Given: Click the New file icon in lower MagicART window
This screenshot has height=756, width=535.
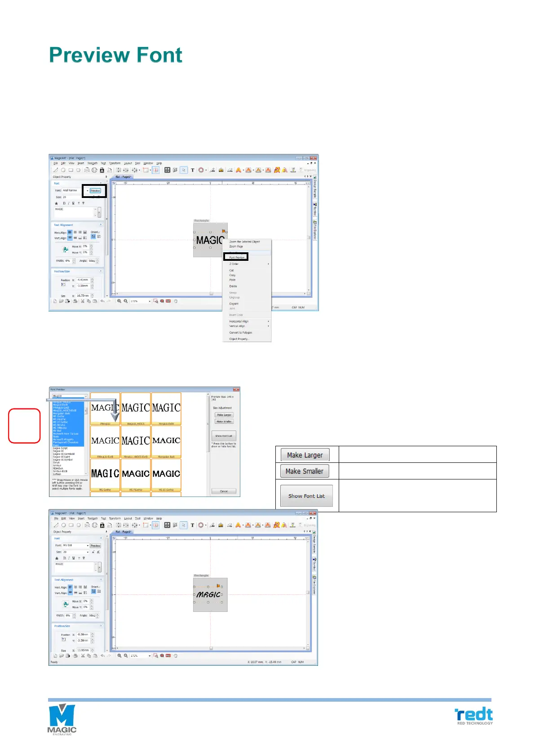Looking at the screenshot, I should click(x=55, y=656).
